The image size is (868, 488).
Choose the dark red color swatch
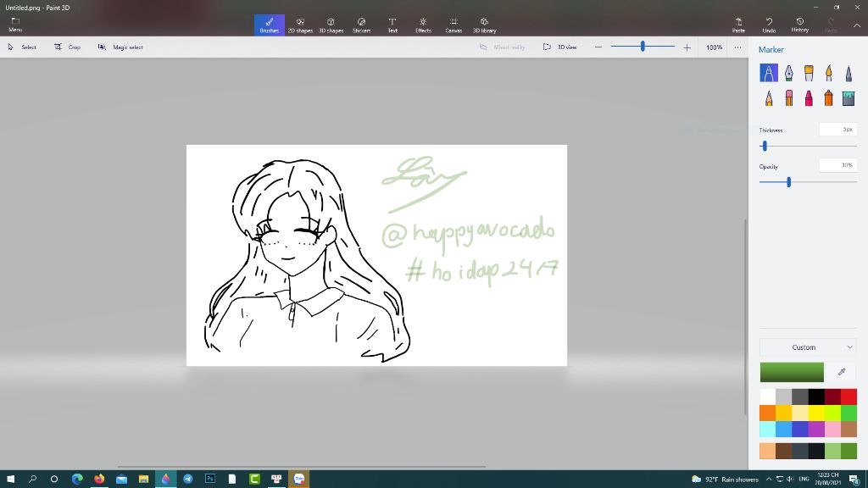(x=832, y=396)
